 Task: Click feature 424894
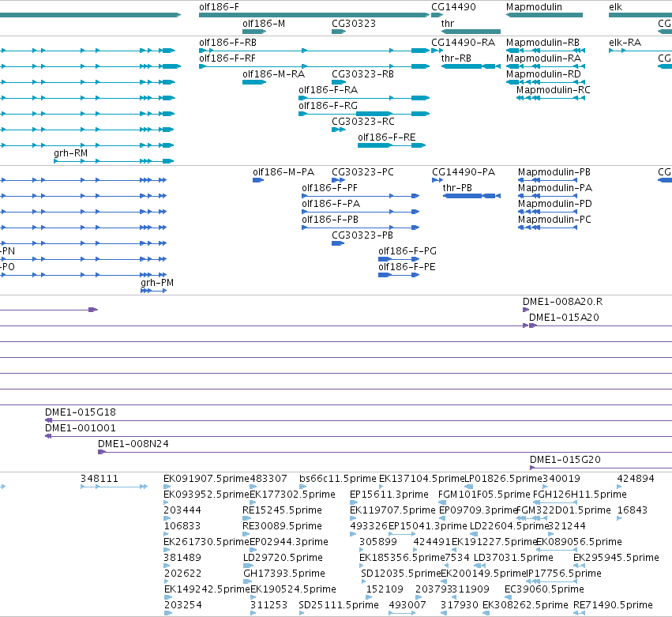click(619, 487)
